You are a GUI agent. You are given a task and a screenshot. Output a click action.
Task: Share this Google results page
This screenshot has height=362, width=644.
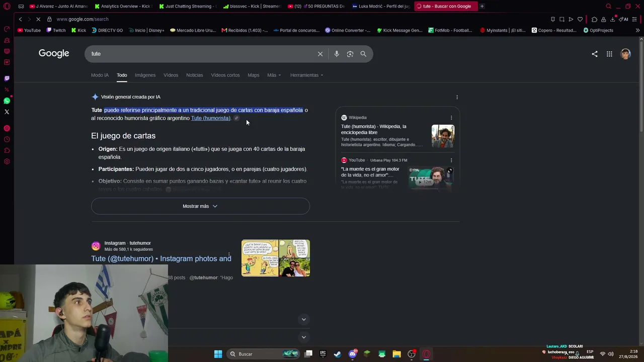595,54
